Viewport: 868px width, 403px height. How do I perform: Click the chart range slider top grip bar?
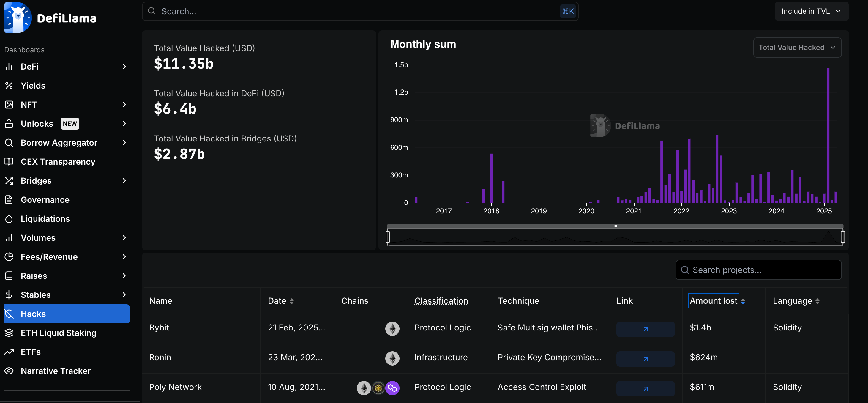(615, 226)
